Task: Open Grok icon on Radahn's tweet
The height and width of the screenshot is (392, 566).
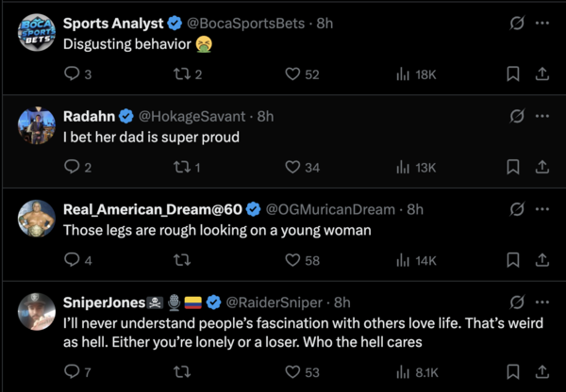Action: [516, 116]
